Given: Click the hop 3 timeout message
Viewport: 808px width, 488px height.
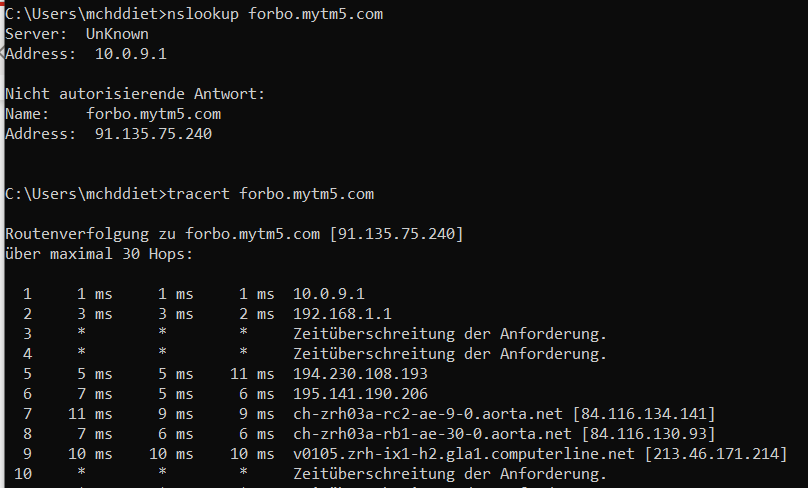Looking at the screenshot, I should [x=449, y=333].
